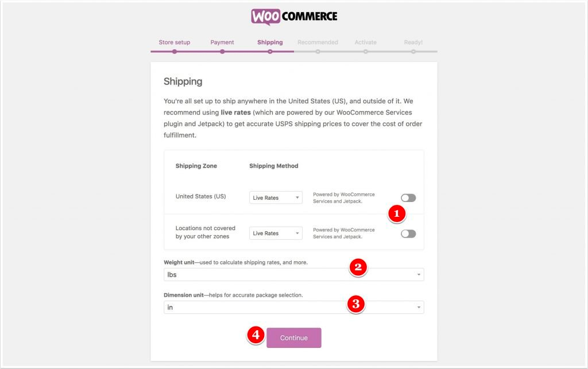Click the Recommended step dot
This screenshot has height=369, width=588.
pyautogui.click(x=318, y=51)
